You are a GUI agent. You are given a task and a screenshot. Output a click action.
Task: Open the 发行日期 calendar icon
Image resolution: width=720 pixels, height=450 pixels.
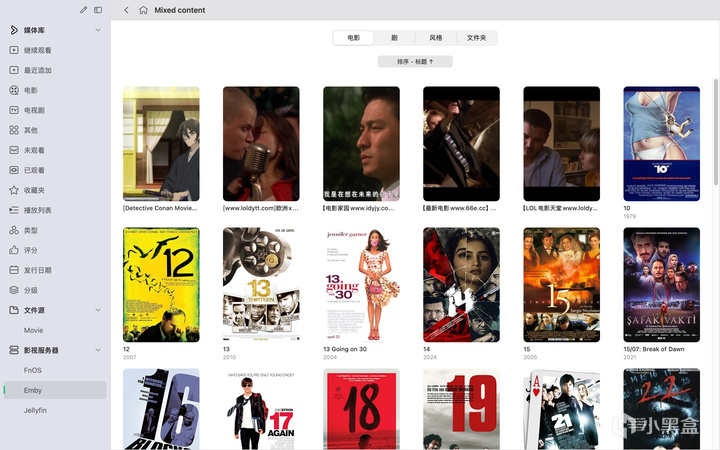click(14, 270)
